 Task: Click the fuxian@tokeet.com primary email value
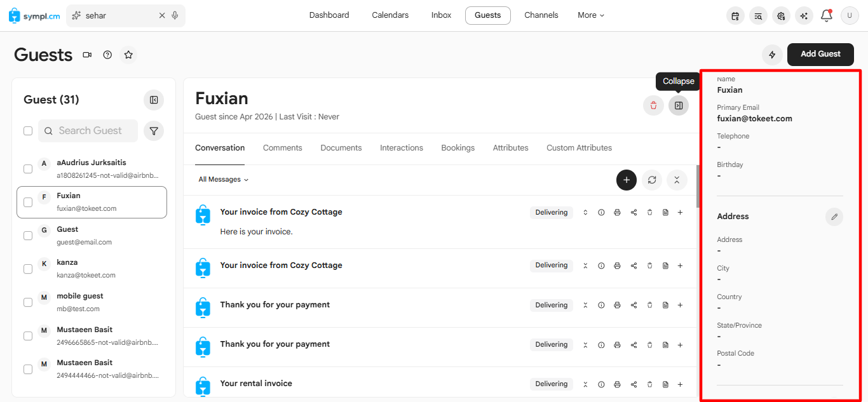point(754,119)
